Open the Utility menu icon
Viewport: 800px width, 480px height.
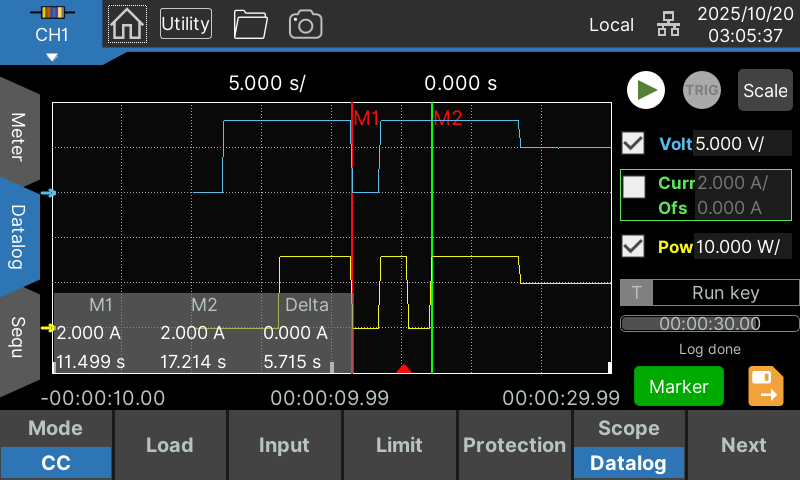pyautogui.click(x=186, y=24)
